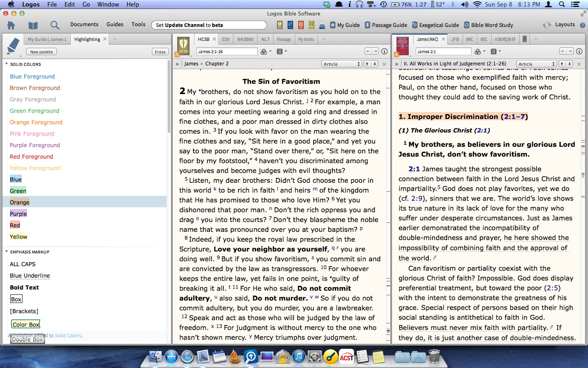Click the HCSB Bible cover icon

183,46
